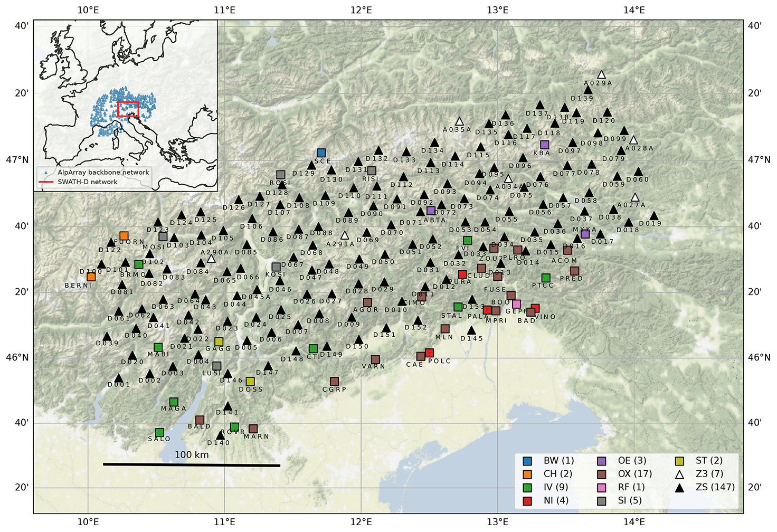Image resolution: width=777 pixels, height=532 pixels.
Task: Click the white A035A triangle station
Action: [x=459, y=121]
